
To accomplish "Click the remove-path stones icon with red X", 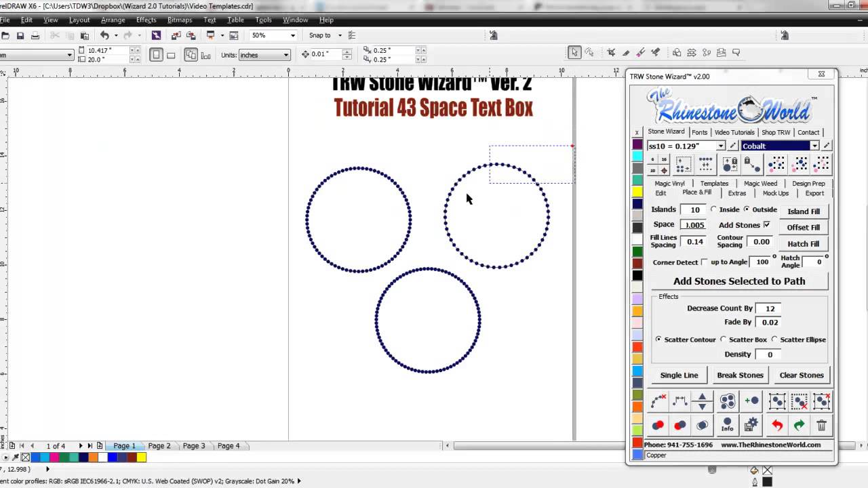I will click(x=658, y=401).
